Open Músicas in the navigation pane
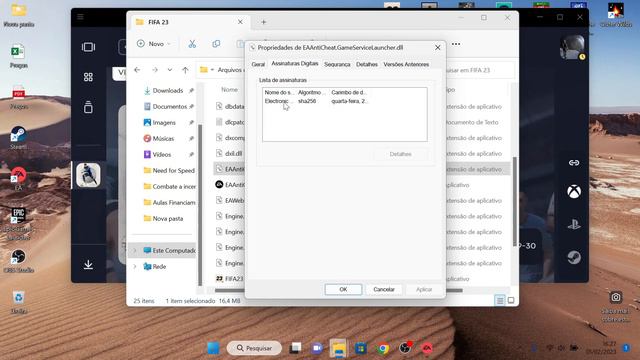The image size is (640, 360). click(x=163, y=138)
